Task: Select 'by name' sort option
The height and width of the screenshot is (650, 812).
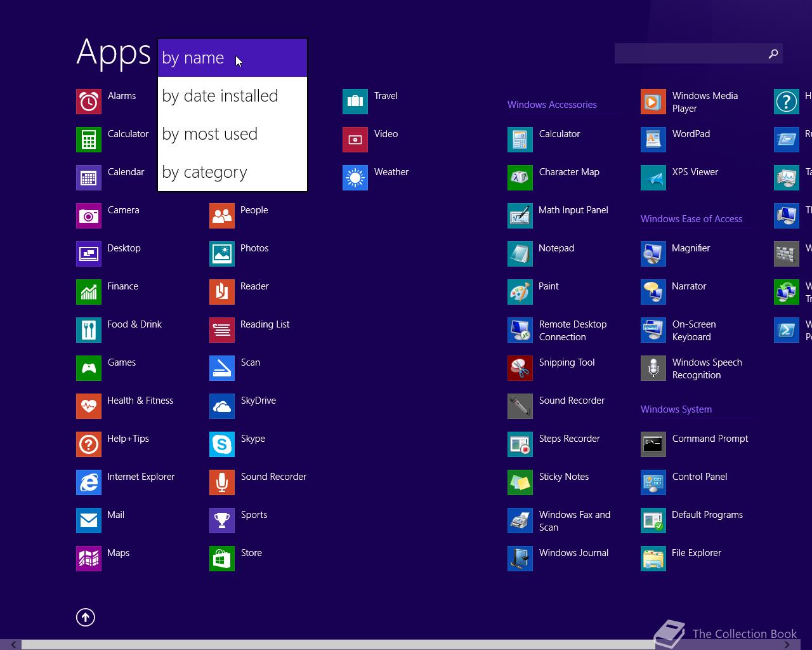Action: coord(232,58)
